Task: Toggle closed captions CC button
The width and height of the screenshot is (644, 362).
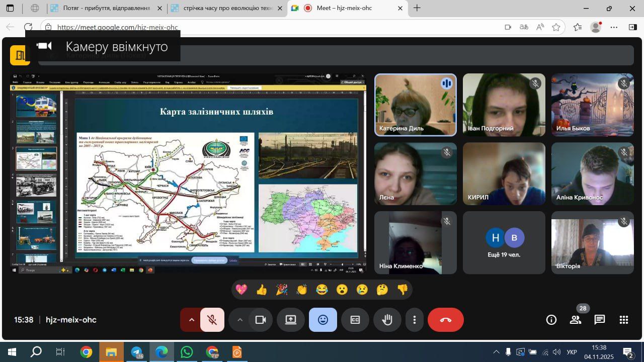Action: pyautogui.click(x=355, y=320)
